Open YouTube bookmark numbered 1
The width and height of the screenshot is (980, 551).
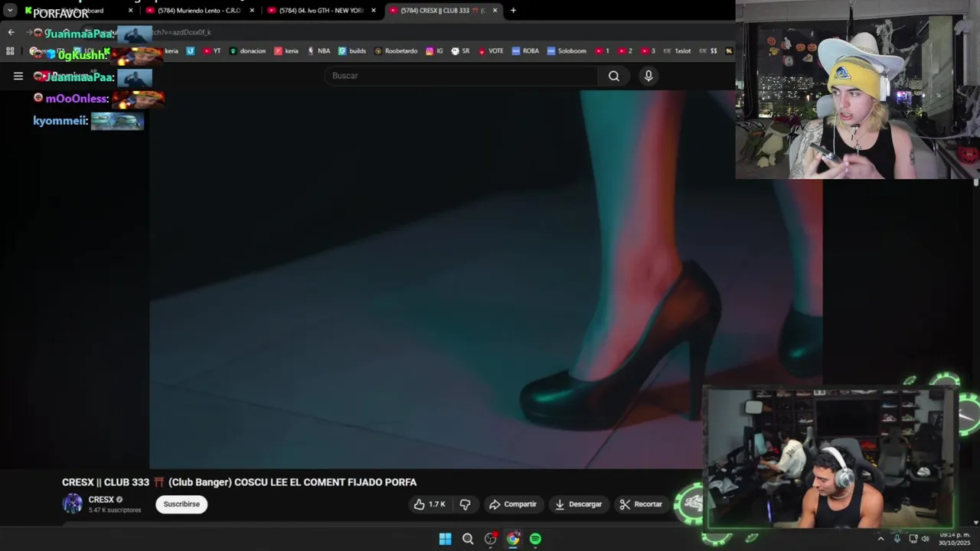(x=602, y=51)
